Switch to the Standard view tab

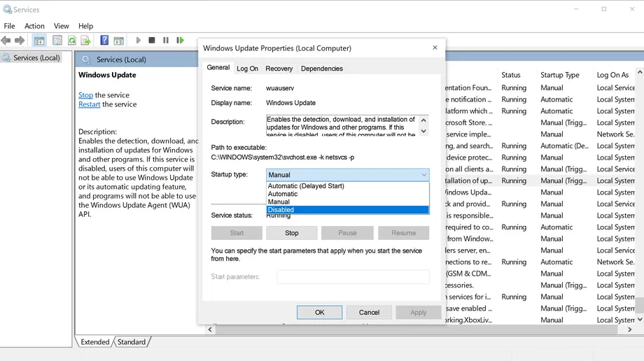point(132,341)
